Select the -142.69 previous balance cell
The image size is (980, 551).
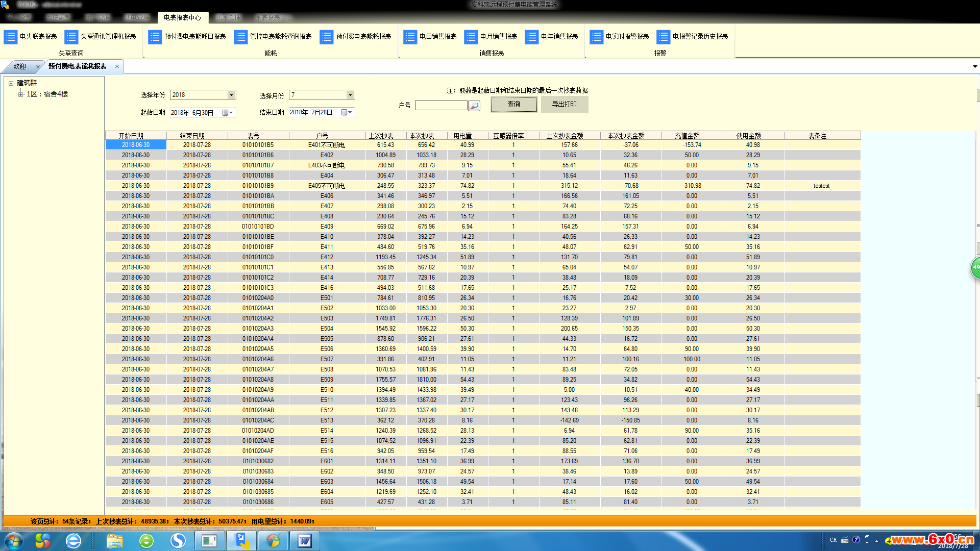(570, 420)
